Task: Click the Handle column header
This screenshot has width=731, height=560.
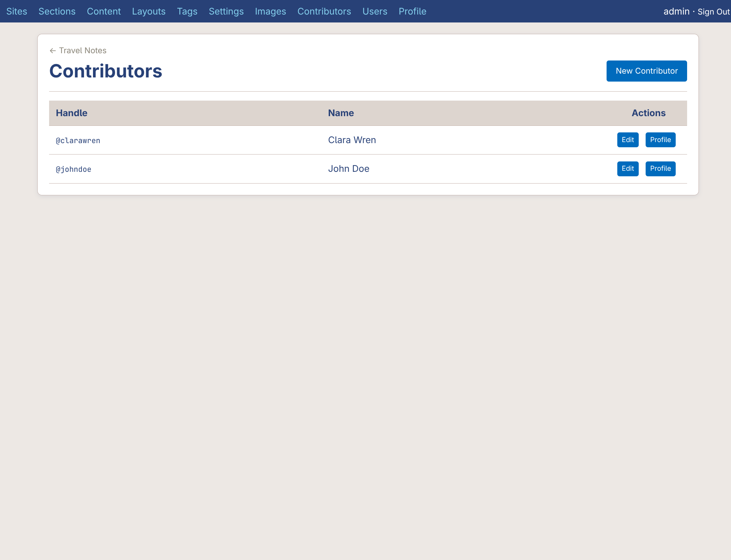Action: point(71,113)
